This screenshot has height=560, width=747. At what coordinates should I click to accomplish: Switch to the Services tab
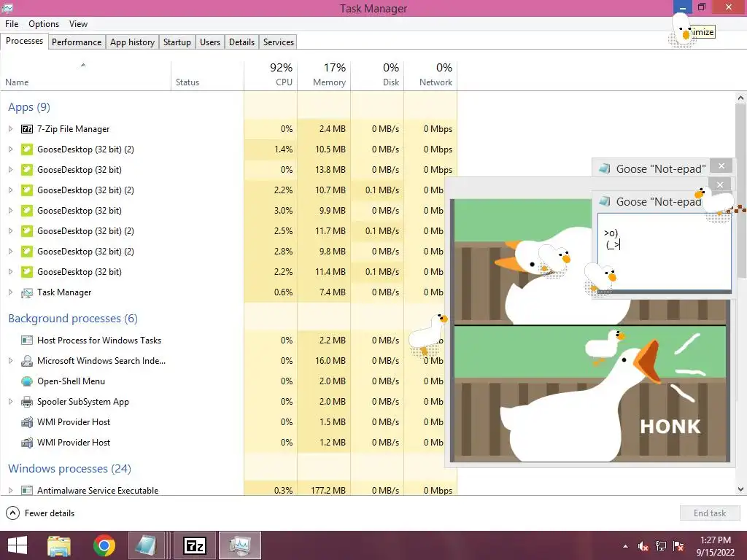(279, 42)
